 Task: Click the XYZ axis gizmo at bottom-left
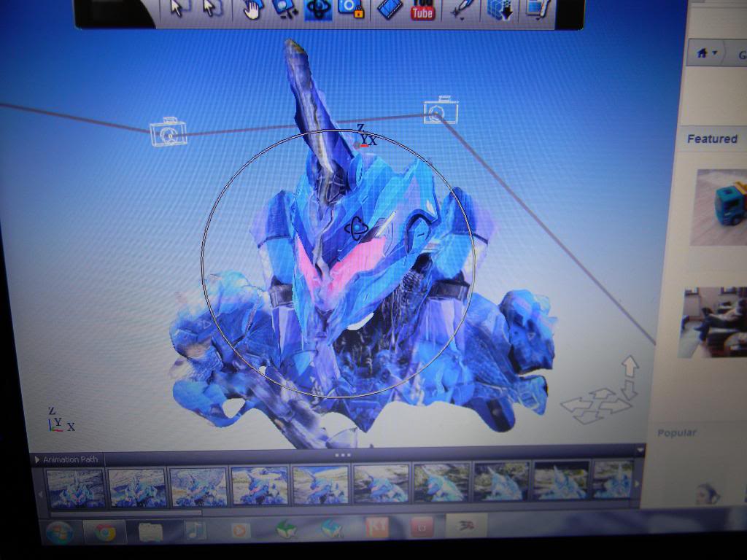click(61, 420)
